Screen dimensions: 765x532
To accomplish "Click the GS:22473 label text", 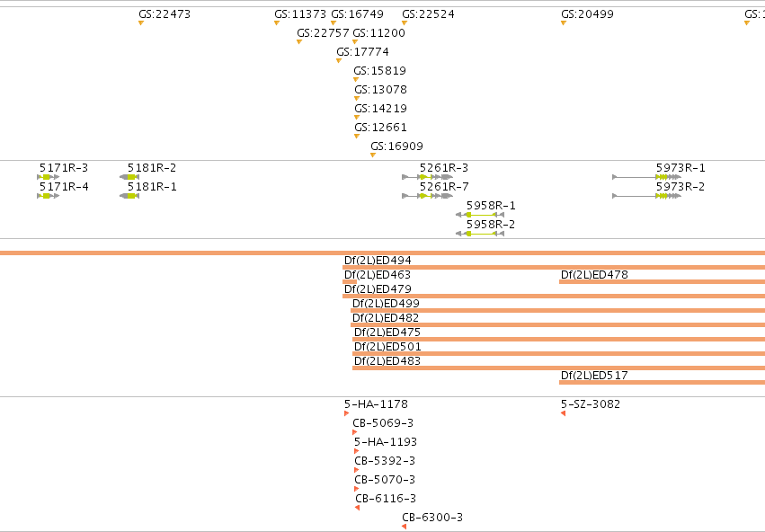I will pyautogui.click(x=165, y=14).
